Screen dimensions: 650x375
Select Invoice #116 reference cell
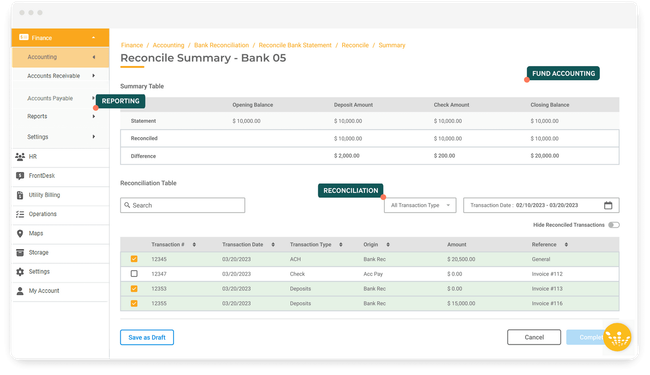547,303
